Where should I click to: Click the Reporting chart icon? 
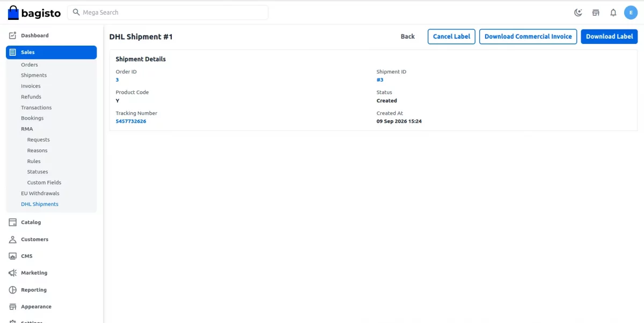[13, 290]
